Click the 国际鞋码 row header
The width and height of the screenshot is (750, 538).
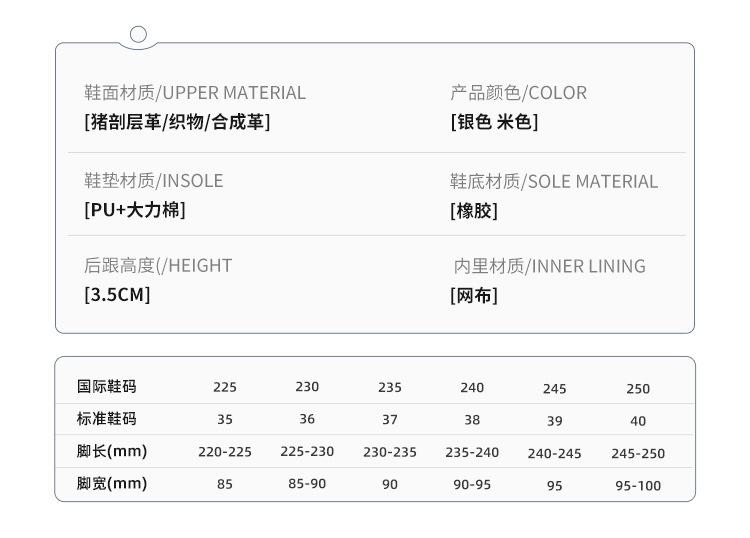click(106, 387)
